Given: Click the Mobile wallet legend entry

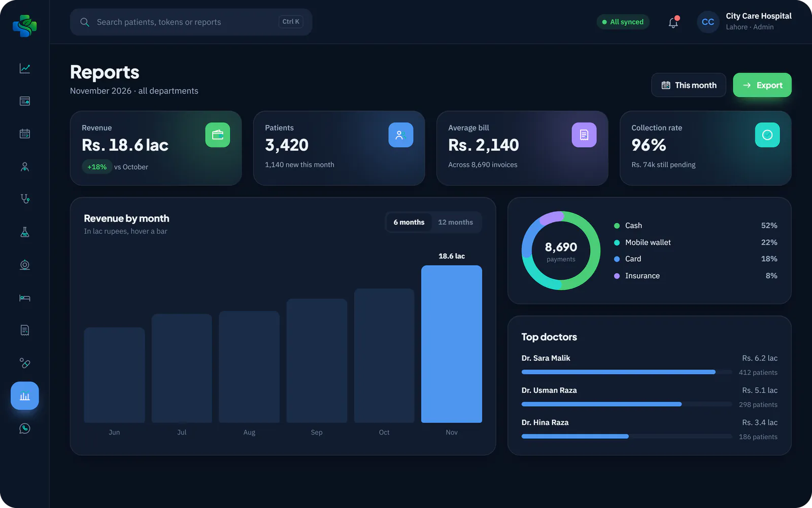Looking at the screenshot, I should pyautogui.click(x=696, y=242).
